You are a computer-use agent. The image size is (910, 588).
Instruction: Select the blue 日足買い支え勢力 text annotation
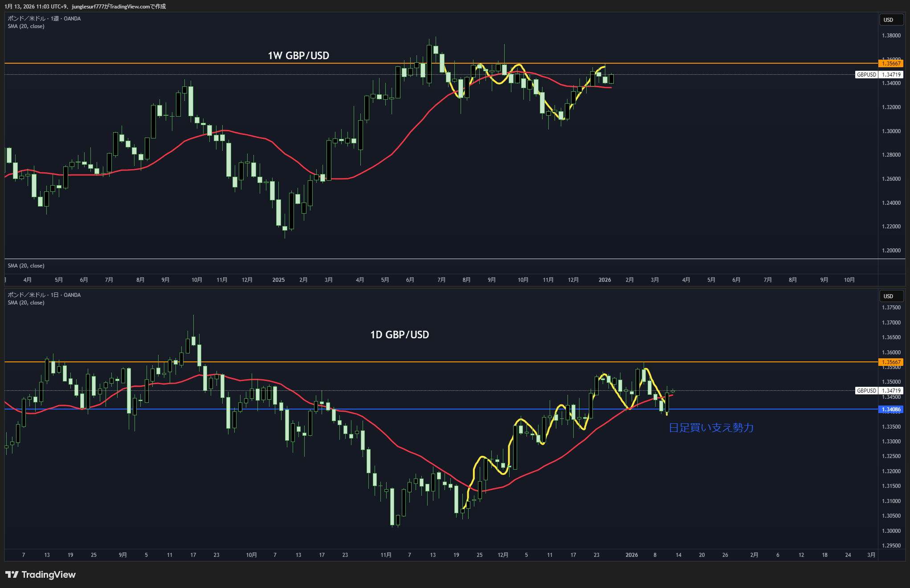[711, 428]
